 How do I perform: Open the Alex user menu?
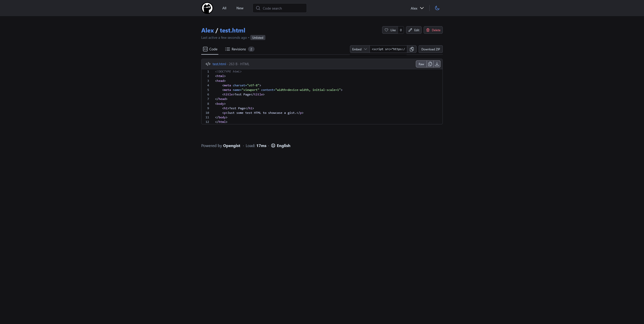point(417,8)
